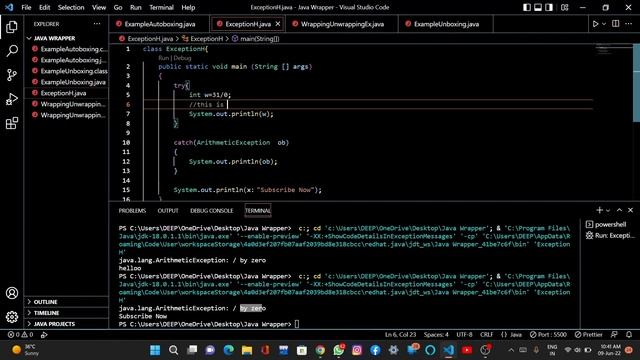Open WhatsApp from the taskbar
Screen dimensions: 640x360
(338, 350)
